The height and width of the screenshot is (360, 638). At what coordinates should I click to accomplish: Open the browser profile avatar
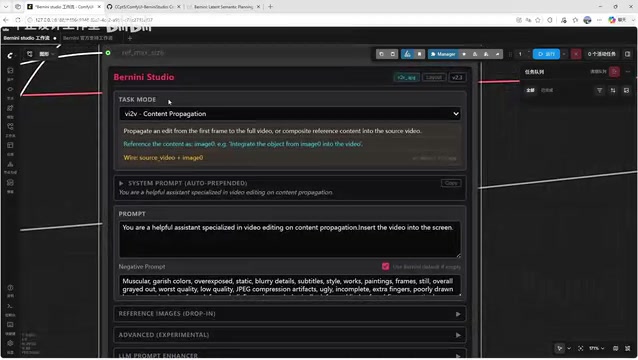(x=587, y=20)
